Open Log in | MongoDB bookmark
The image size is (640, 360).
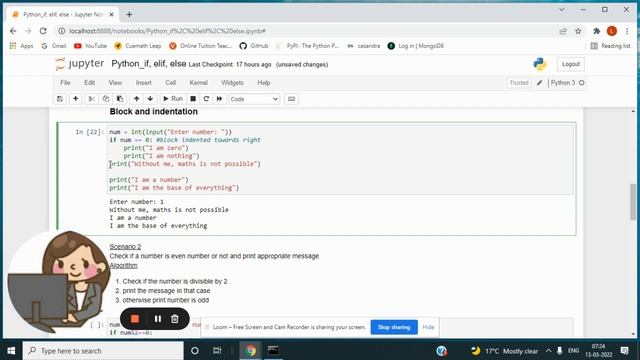(416, 46)
